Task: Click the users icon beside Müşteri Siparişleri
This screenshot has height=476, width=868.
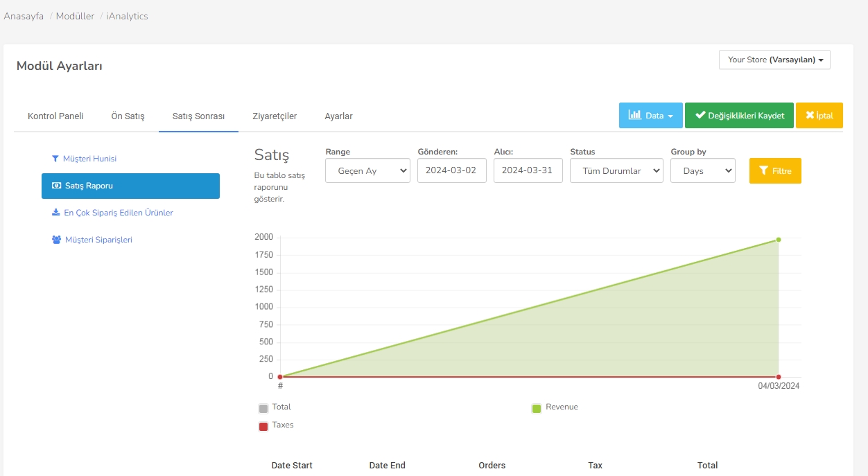Action: (56, 240)
